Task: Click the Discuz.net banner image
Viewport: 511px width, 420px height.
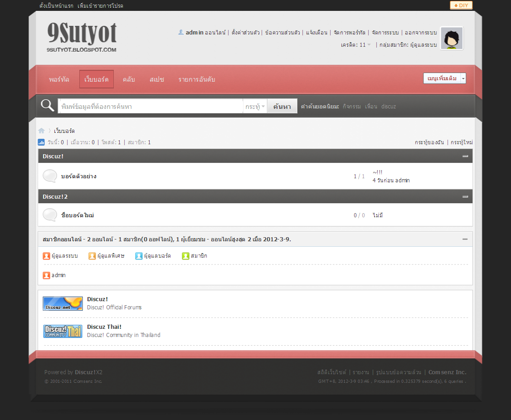Action: (63, 303)
